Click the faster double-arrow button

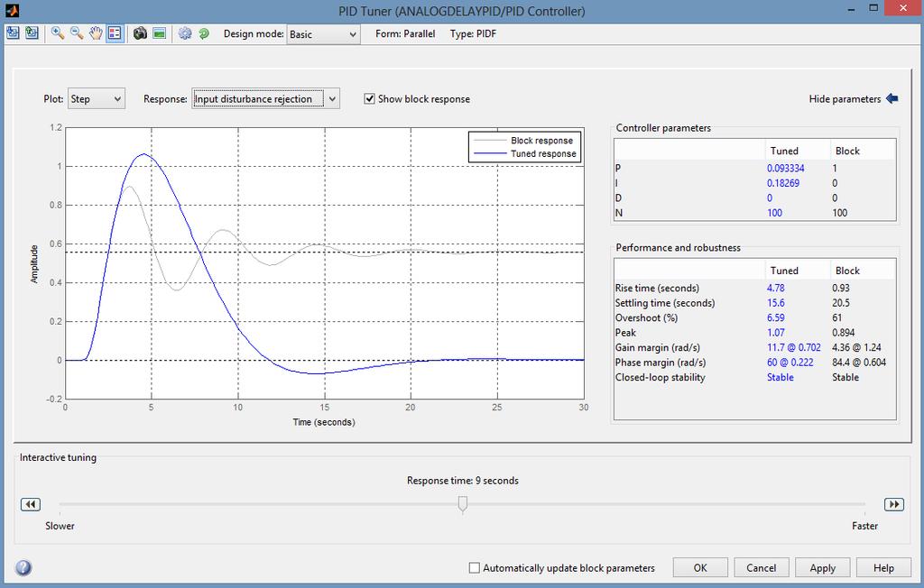894,504
